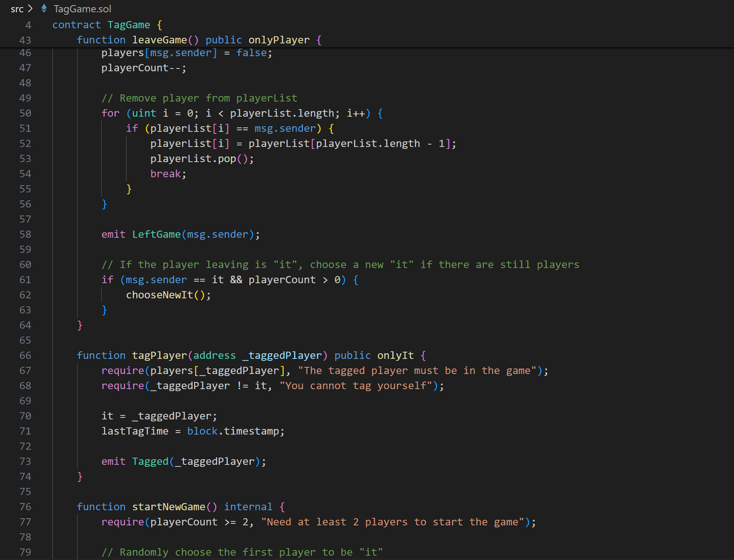The width and height of the screenshot is (734, 560).
Task: Click line number 66 in gutter
Action: pyautogui.click(x=25, y=355)
